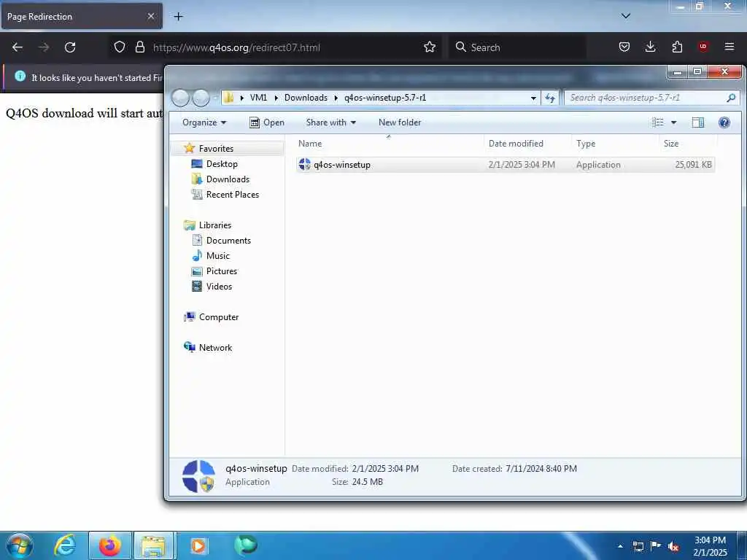Click q4os-winsetup-5.7-r1 breadcrumb segment
The image size is (747, 560).
tap(385, 98)
